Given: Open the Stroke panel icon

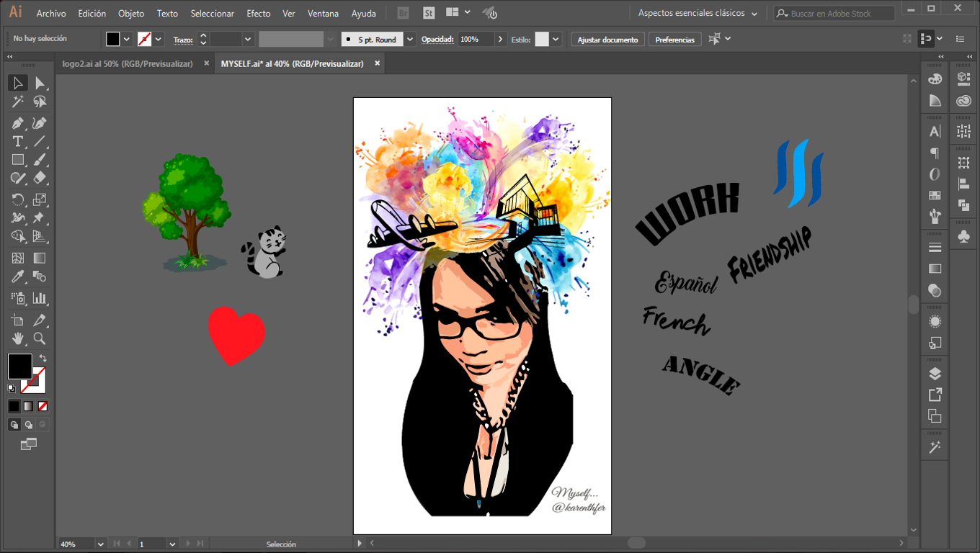Looking at the screenshot, I should [x=935, y=247].
